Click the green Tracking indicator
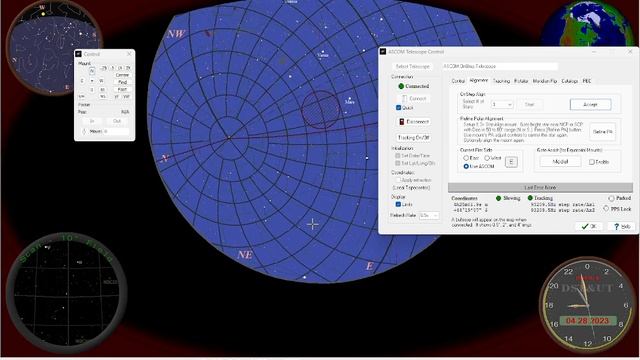 (530, 198)
